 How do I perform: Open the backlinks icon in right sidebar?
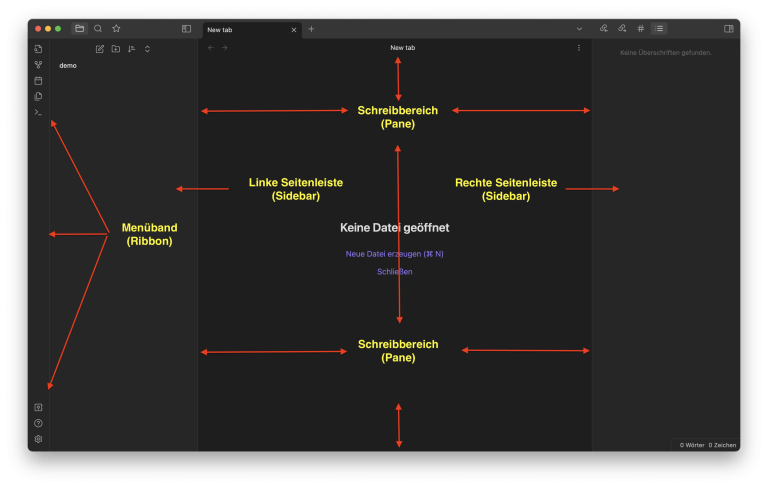click(x=603, y=28)
